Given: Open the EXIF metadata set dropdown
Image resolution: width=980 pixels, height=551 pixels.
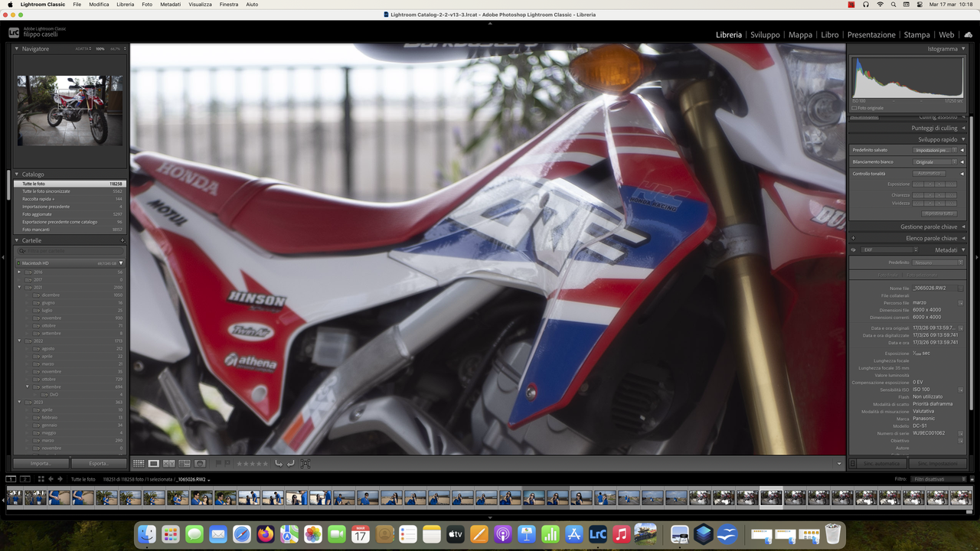Looking at the screenshot, I should (x=890, y=249).
